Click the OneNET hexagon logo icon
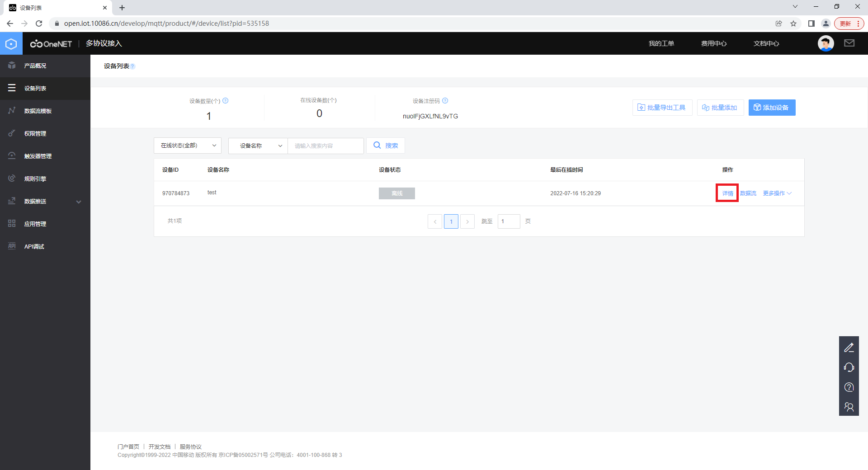 click(11, 43)
